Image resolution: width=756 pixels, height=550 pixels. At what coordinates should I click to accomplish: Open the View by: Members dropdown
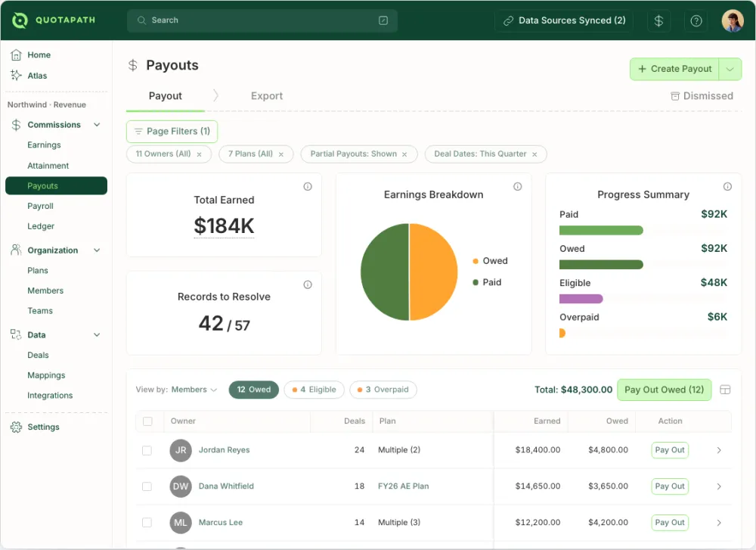pyautogui.click(x=176, y=390)
